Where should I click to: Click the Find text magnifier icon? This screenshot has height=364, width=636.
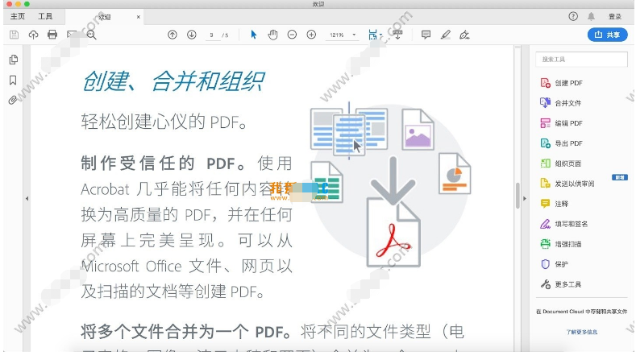pyautogui.click(x=91, y=35)
